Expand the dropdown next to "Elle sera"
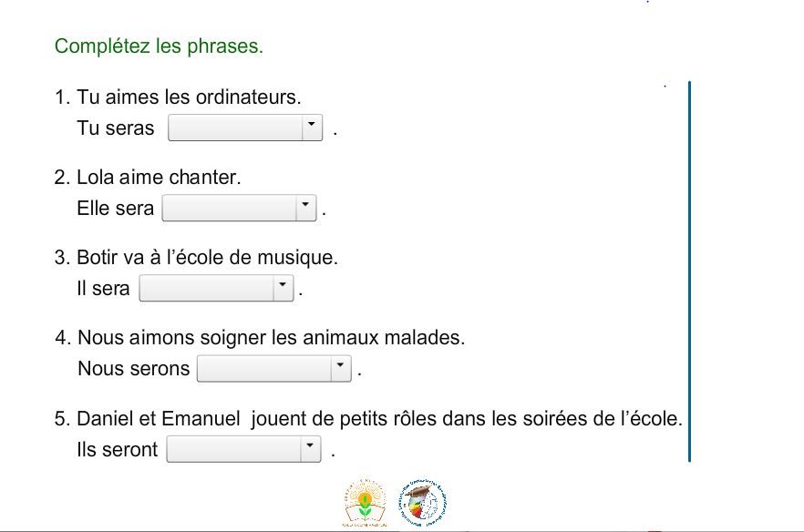The image size is (804, 532). click(239, 208)
